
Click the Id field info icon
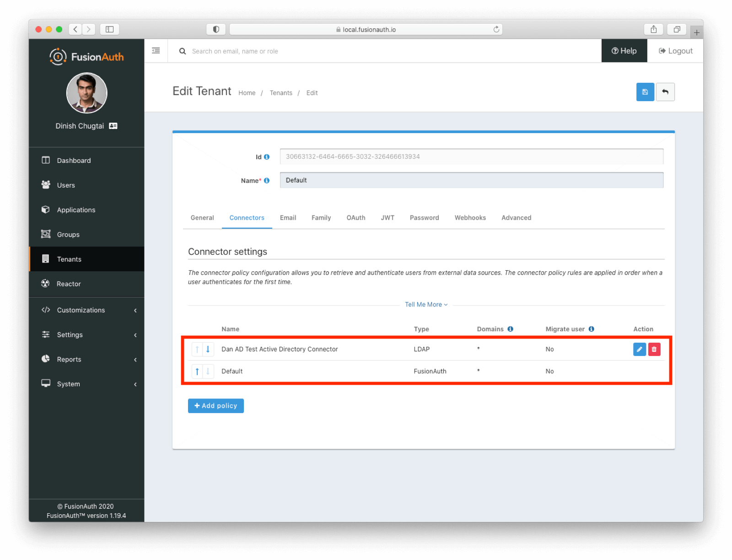(x=267, y=157)
